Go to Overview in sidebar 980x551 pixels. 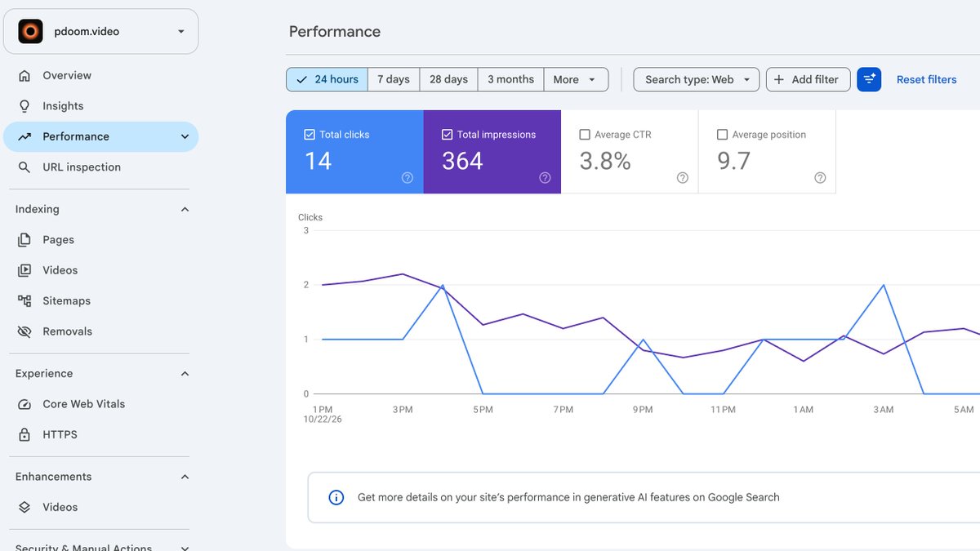tap(100, 75)
